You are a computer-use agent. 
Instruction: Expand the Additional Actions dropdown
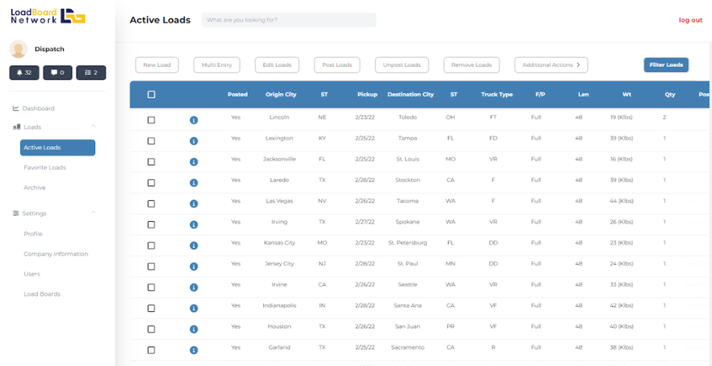(x=551, y=65)
